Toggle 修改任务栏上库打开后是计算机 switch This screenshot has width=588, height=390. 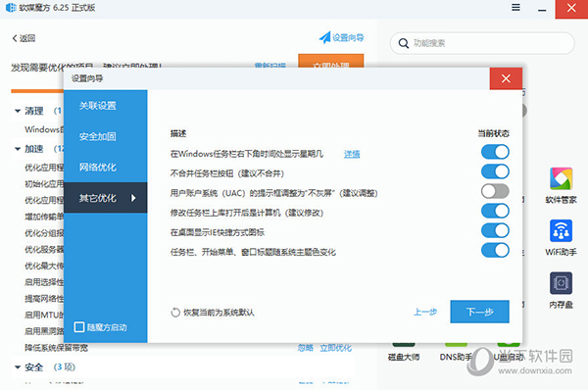point(495,211)
